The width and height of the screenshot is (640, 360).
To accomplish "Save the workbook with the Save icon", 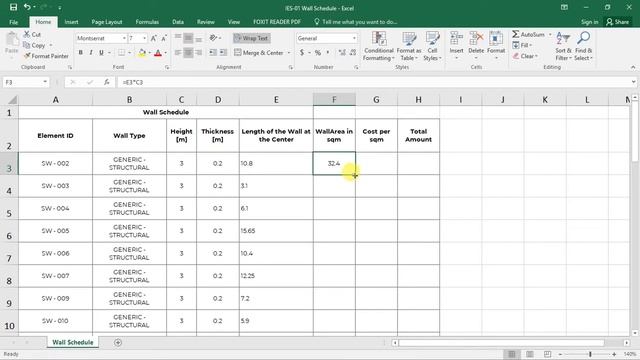I will click(13, 7).
